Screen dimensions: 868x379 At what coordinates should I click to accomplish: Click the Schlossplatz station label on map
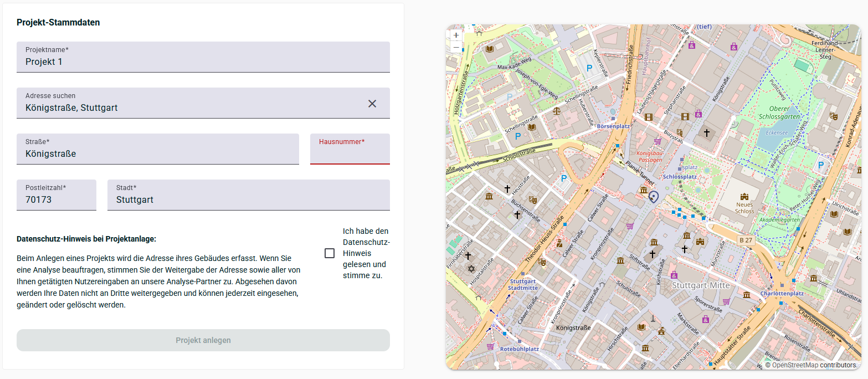680,176
